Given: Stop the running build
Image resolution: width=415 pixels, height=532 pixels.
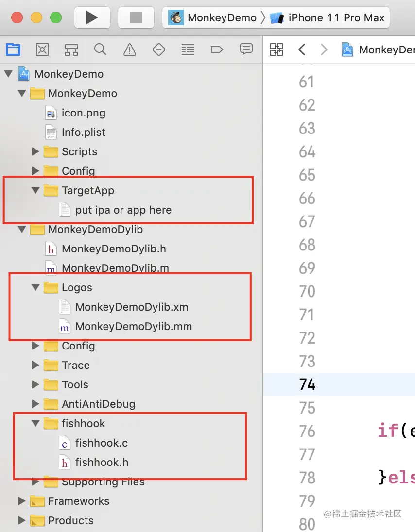Looking at the screenshot, I should coord(136,17).
